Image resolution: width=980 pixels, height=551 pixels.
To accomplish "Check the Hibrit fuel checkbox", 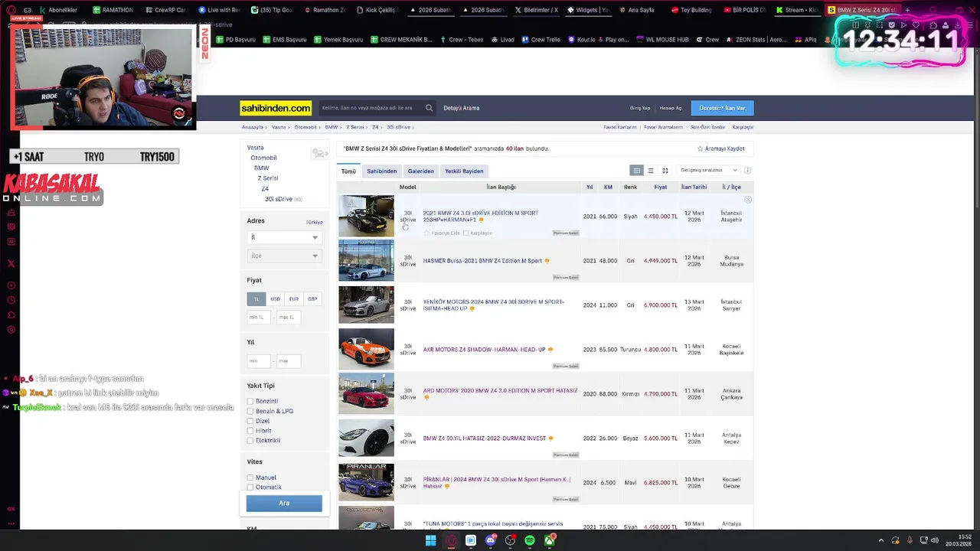I will point(250,431).
